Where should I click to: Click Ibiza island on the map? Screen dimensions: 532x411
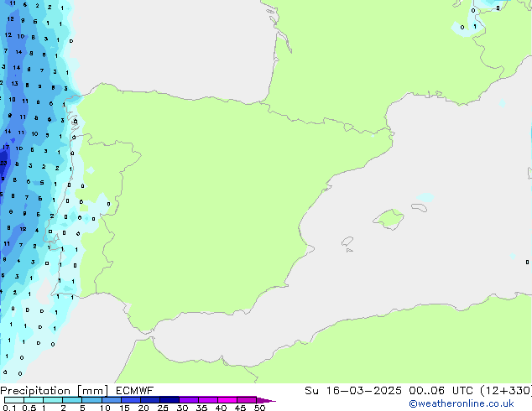[347, 242]
